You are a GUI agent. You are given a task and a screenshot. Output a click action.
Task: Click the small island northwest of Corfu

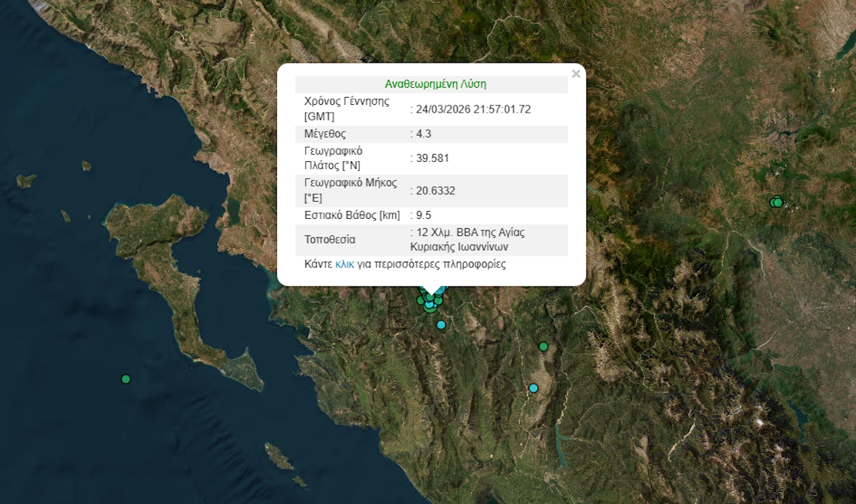point(26,180)
